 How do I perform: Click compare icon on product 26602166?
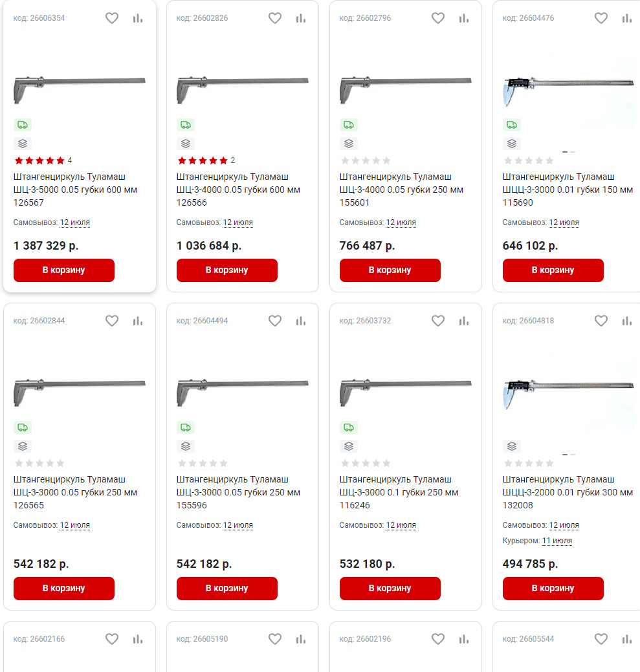pyautogui.click(x=138, y=639)
